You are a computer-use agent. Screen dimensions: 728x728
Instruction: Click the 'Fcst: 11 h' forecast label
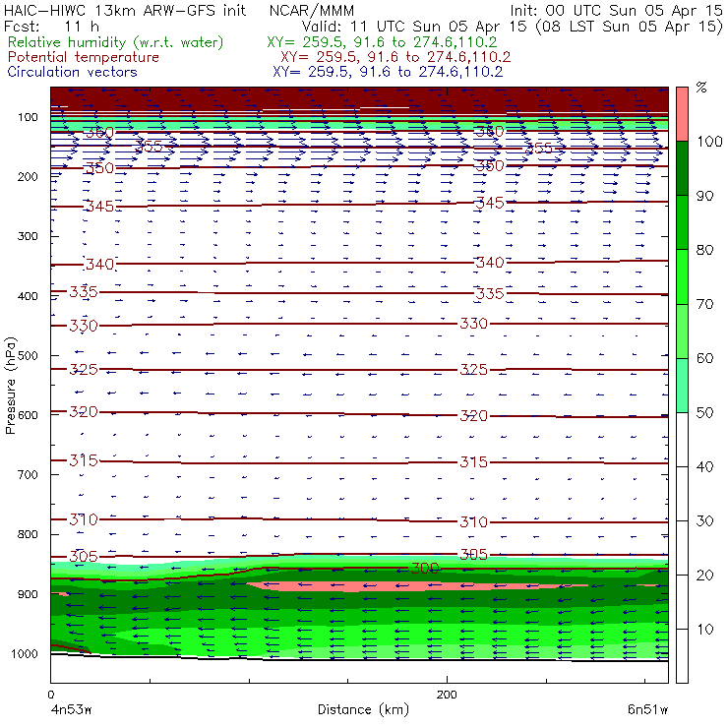tap(51, 26)
